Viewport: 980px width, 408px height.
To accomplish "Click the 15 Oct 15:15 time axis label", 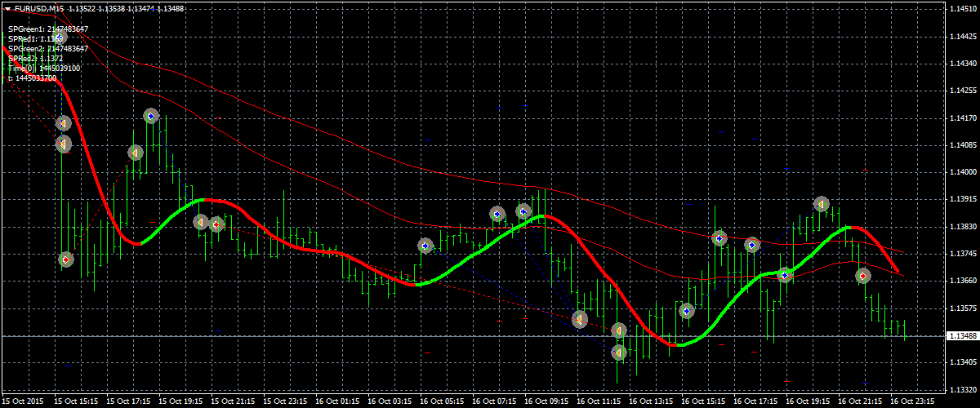I will [77, 401].
